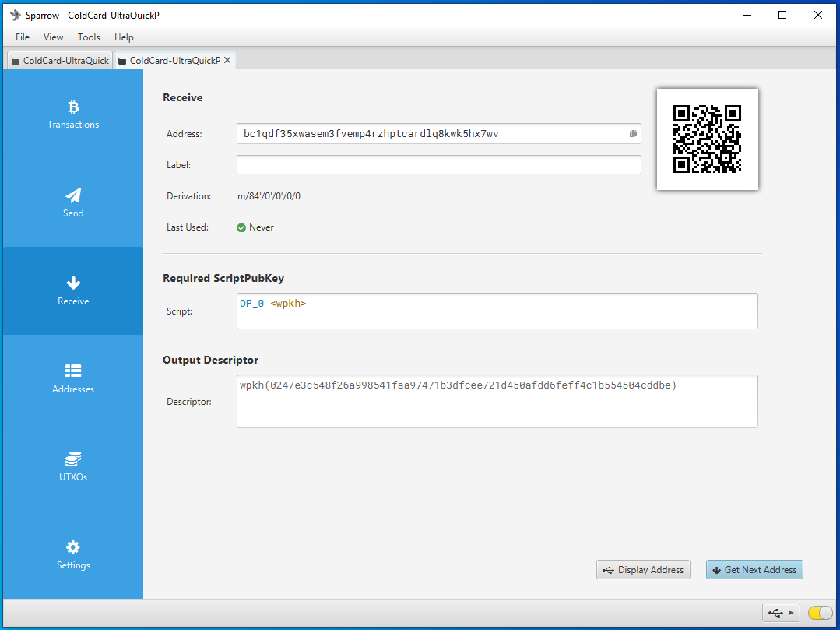Copy the receive address with the copy icon
Image resolution: width=840 pixels, height=630 pixels.
click(x=633, y=133)
